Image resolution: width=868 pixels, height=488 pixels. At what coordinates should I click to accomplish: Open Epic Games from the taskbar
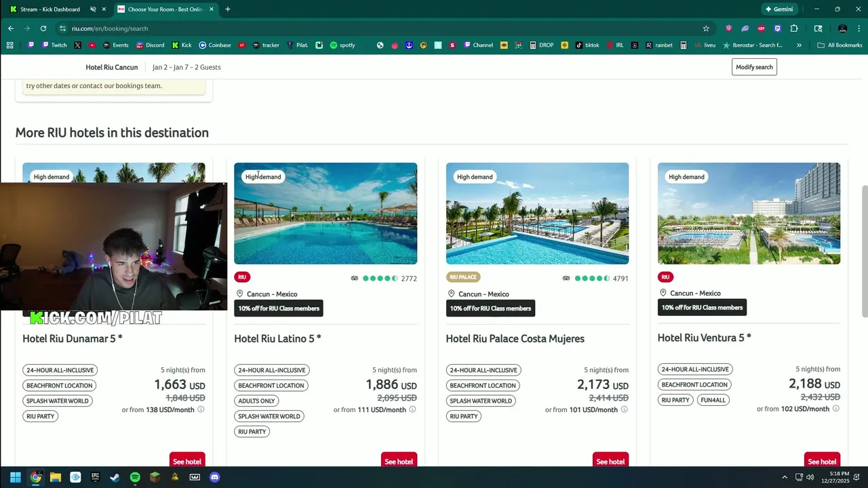click(x=95, y=477)
